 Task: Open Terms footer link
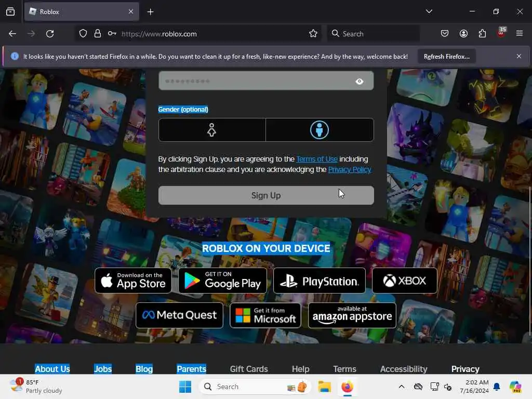[x=344, y=369]
